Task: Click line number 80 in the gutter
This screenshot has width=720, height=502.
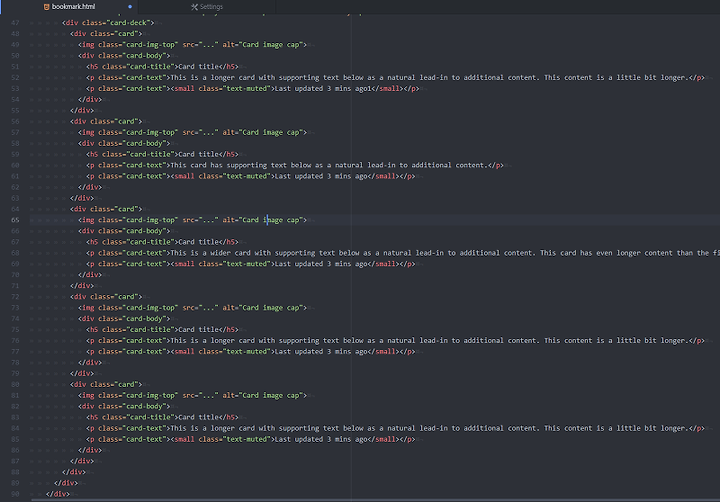Action: (x=15, y=384)
